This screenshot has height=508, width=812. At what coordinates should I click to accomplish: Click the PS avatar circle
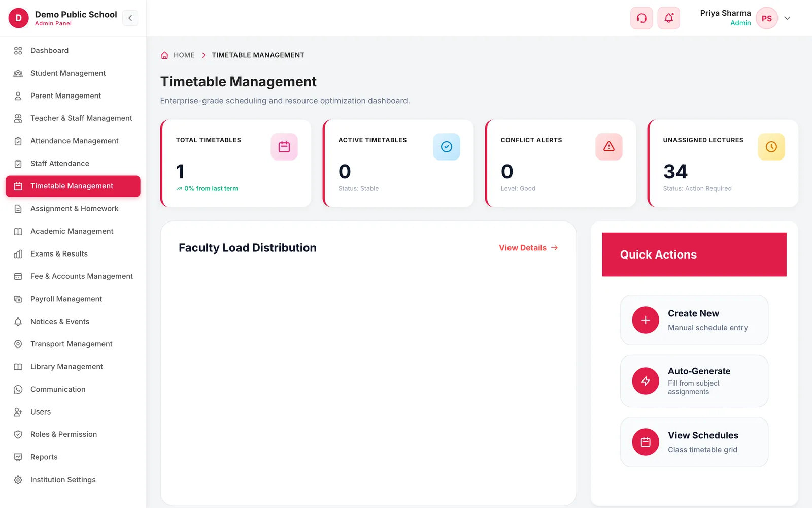click(x=767, y=18)
